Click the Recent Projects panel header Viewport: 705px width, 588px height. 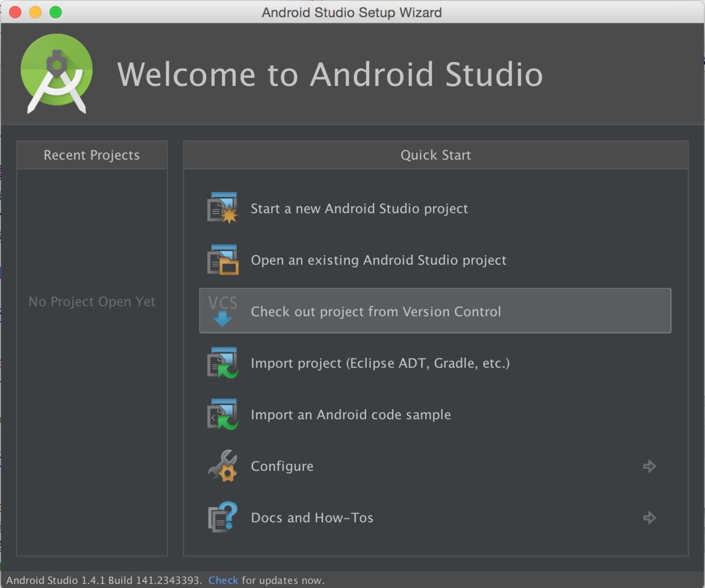(x=92, y=155)
